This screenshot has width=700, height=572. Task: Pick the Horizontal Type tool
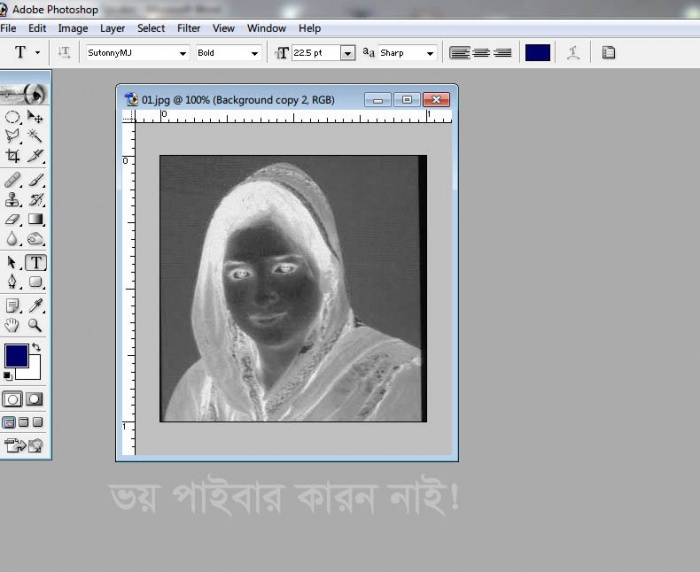click(x=36, y=263)
